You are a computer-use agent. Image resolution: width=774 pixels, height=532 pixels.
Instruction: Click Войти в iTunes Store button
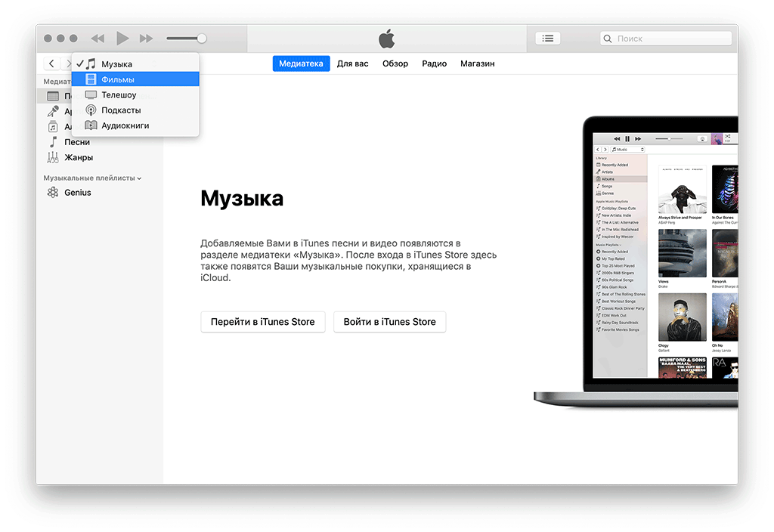click(x=389, y=322)
